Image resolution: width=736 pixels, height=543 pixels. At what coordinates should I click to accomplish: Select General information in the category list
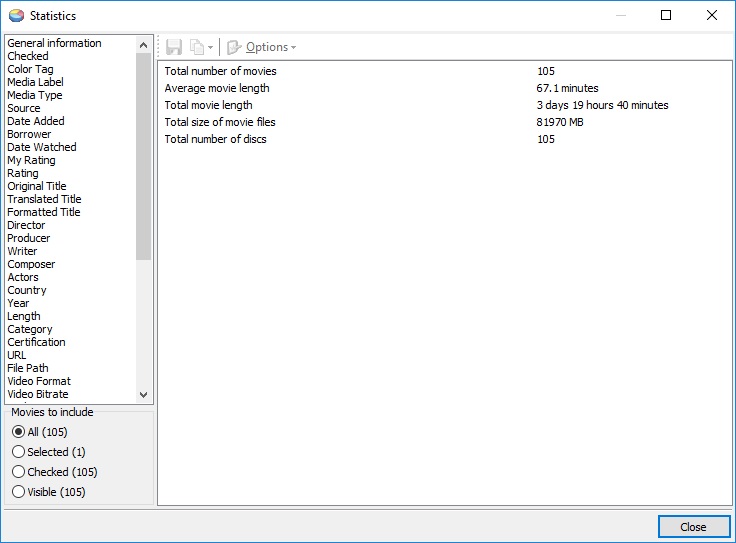[54, 43]
